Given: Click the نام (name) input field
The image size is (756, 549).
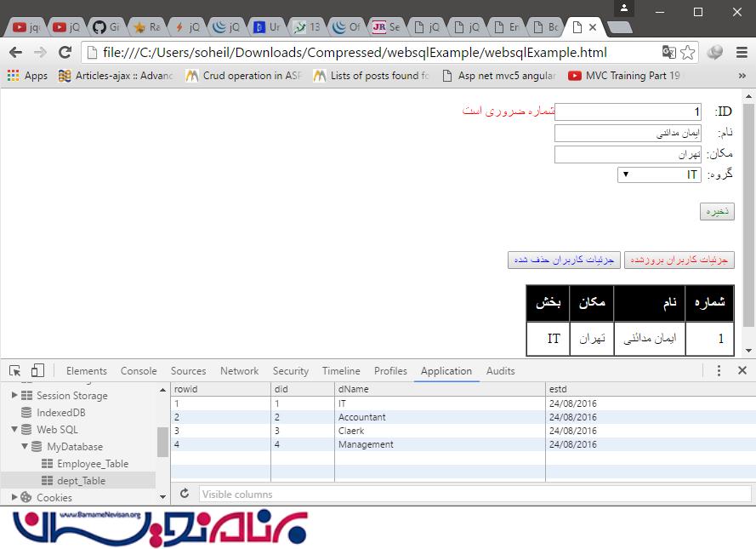Looking at the screenshot, I should 628,133.
